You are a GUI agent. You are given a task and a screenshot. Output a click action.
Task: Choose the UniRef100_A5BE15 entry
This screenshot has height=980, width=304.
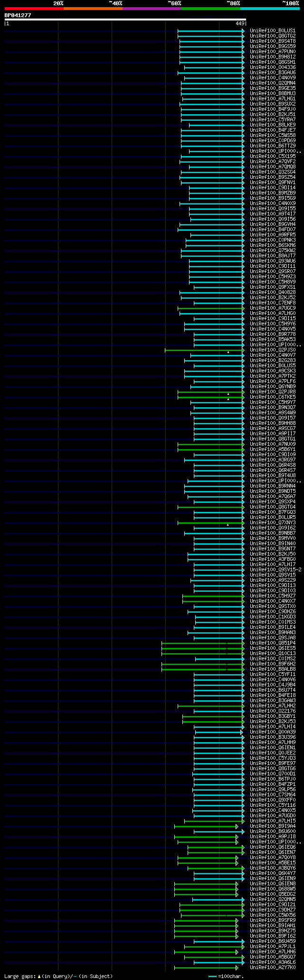273,862
